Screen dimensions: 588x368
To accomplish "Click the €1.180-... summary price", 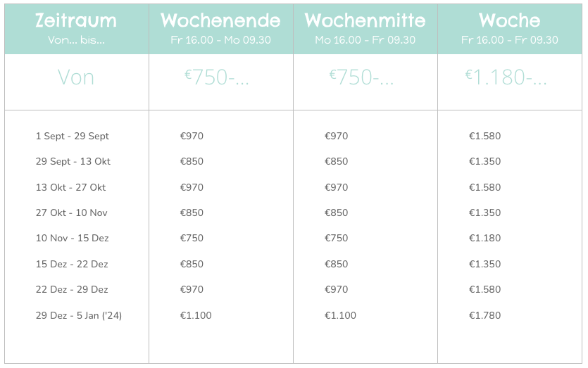I will click(x=506, y=77).
